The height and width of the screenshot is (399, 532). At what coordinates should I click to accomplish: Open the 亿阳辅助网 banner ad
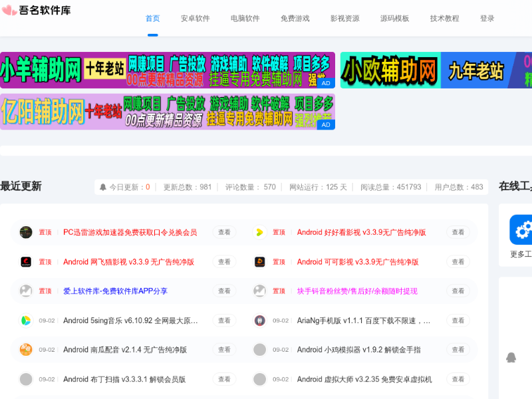point(168,112)
